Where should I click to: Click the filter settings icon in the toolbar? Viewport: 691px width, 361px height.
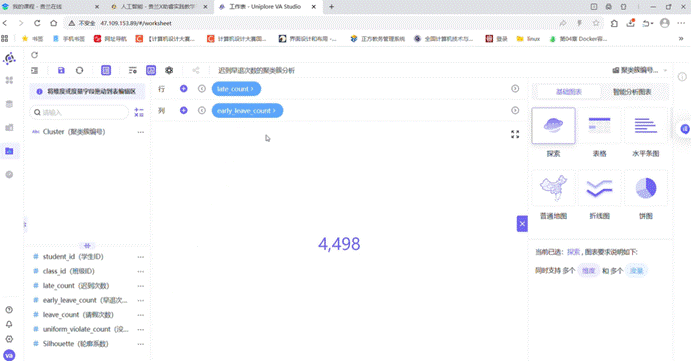pyautogui.click(x=132, y=71)
